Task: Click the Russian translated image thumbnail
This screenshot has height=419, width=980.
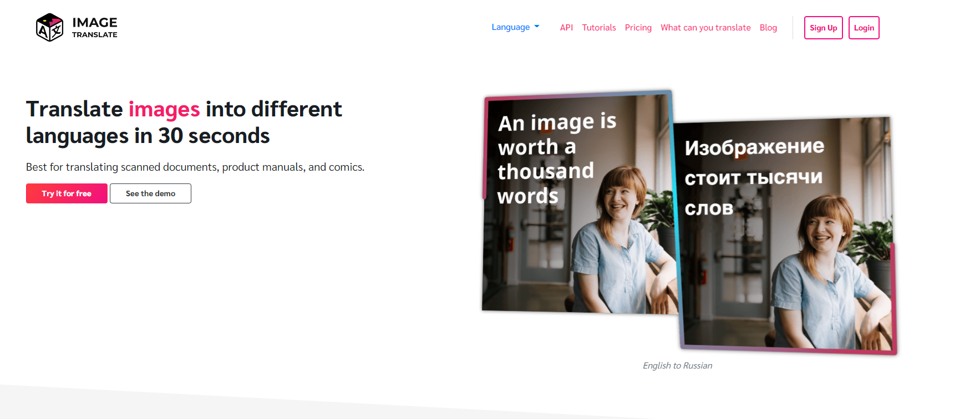Action: click(x=785, y=236)
